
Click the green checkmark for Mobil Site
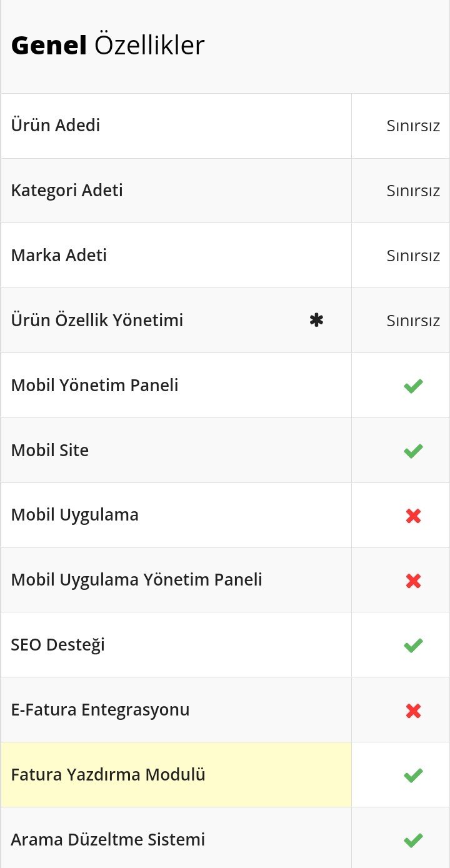tap(413, 451)
